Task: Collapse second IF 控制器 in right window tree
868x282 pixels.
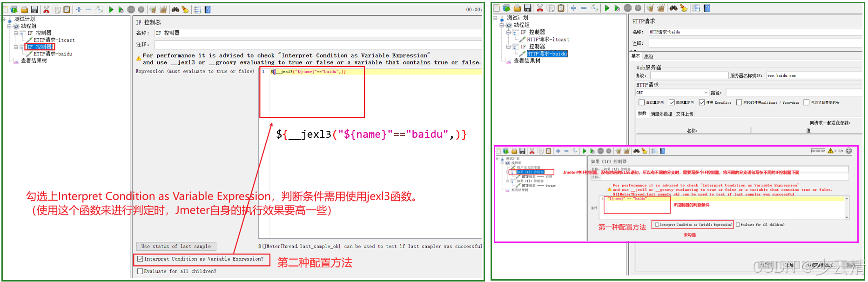Action: pos(509,47)
